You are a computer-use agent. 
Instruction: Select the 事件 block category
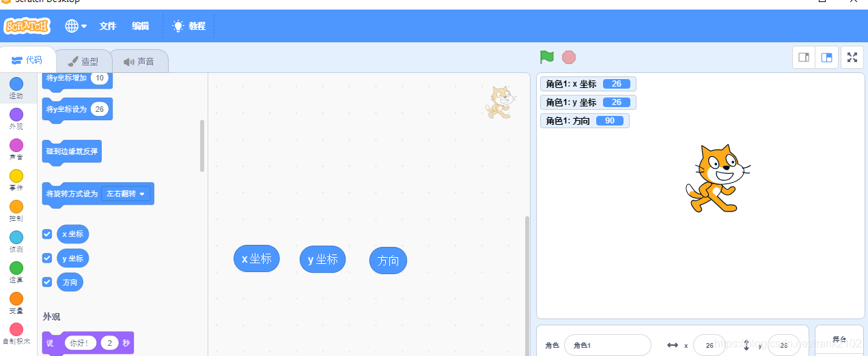16,180
